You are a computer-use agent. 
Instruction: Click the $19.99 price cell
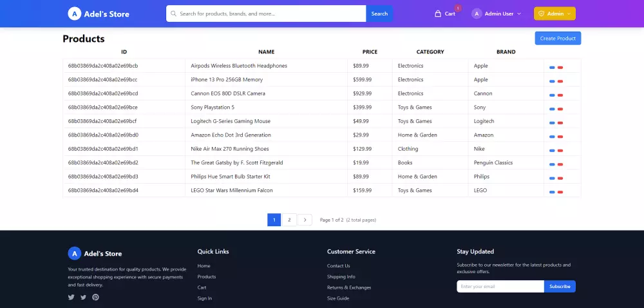point(361,162)
